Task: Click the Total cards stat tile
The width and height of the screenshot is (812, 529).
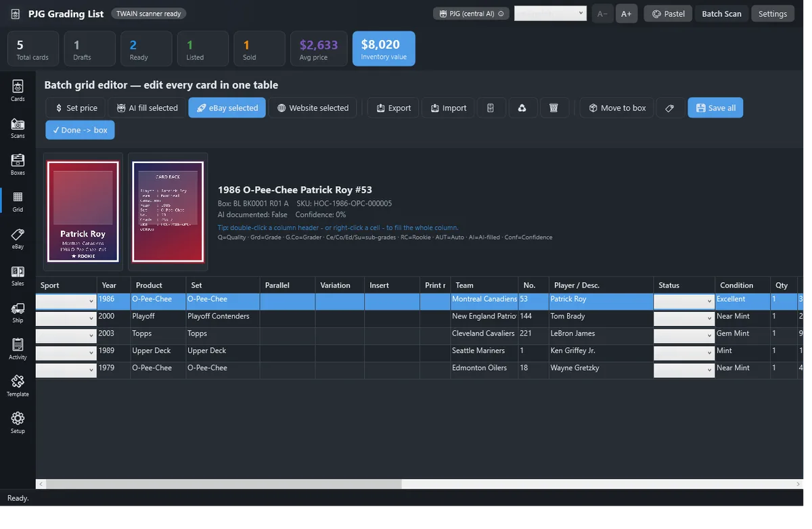Action: pos(33,49)
